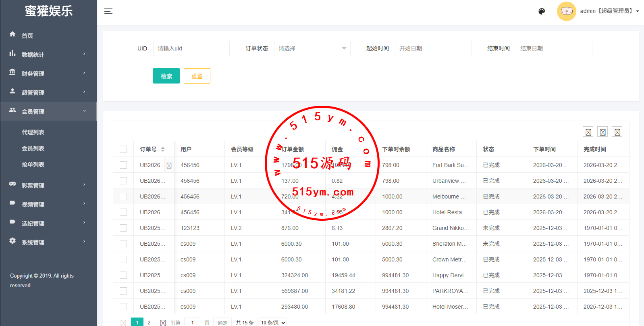The image size is (644, 326).
Task: Open the 订单状态 dropdown
Action: pyautogui.click(x=312, y=48)
